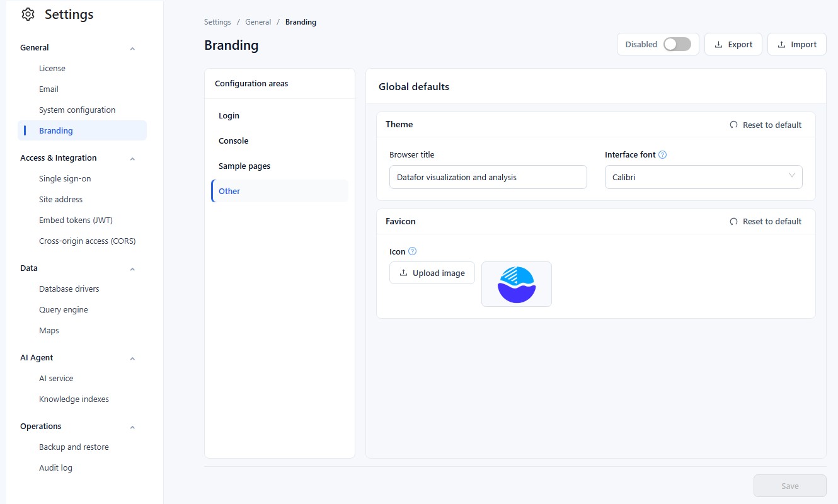Collapse the General section chevron
The image size is (838, 504).
tap(132, 48)
